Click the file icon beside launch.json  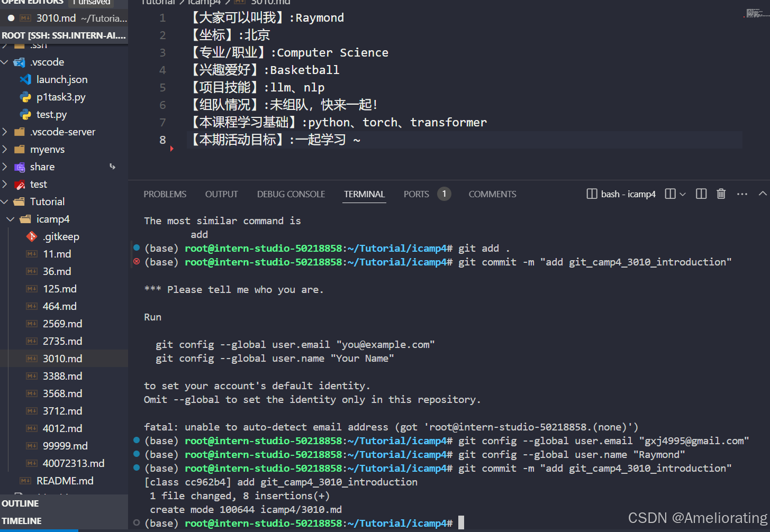[25, 79]
